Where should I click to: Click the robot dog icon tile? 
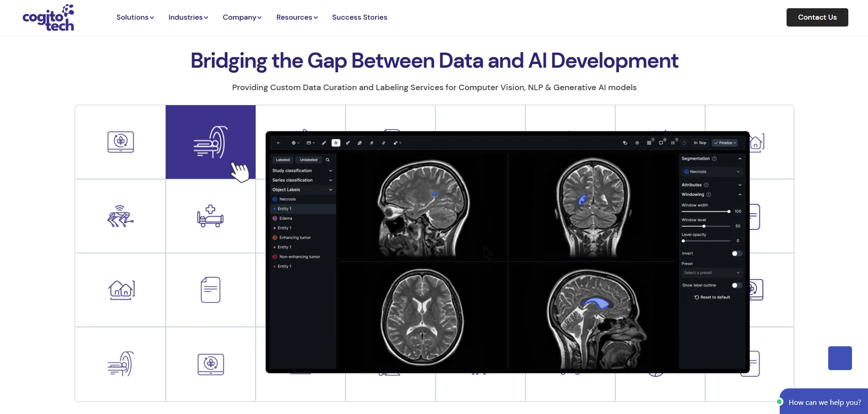pos(120,216)
